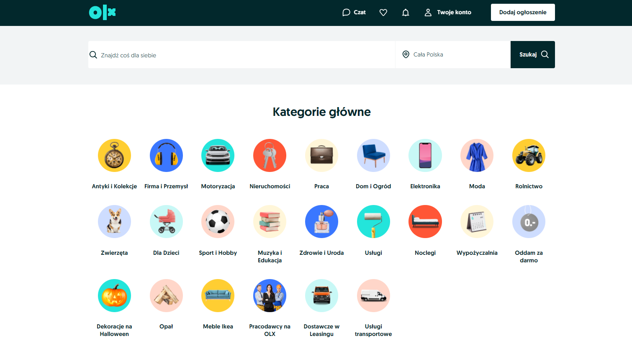Select the Meble Ikea sofa icon
Image resolution: width=632 pixels, height=364 pixels.
[x=218, y=295]
